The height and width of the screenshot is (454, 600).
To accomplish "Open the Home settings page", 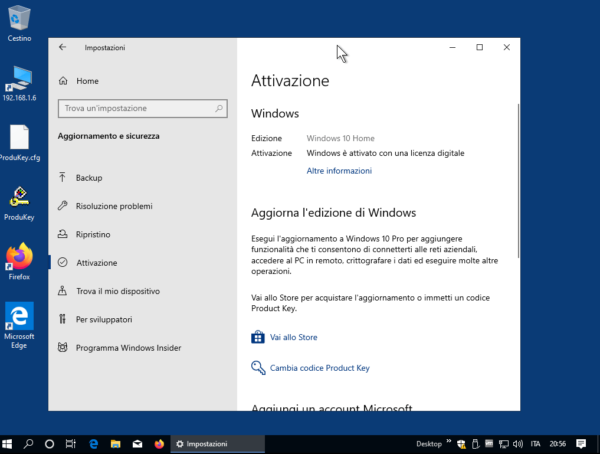I will 87,81.
